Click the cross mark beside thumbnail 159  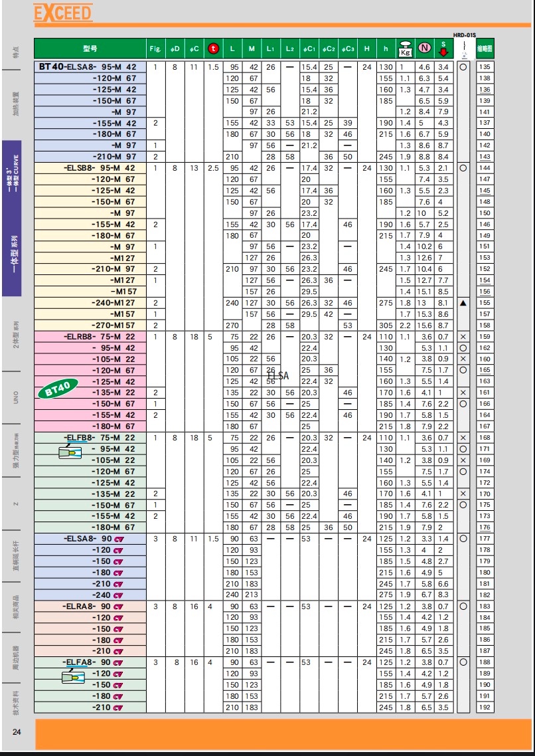463,337
